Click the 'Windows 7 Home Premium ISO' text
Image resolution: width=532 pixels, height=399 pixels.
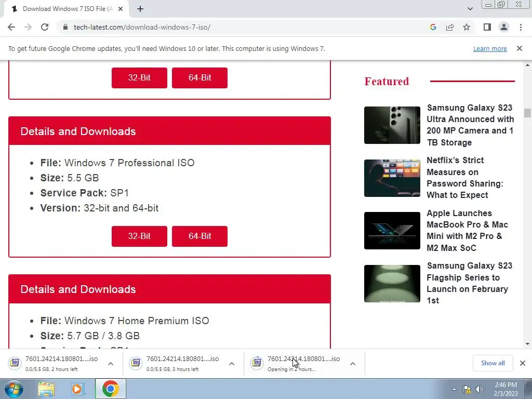pos(137,321)
